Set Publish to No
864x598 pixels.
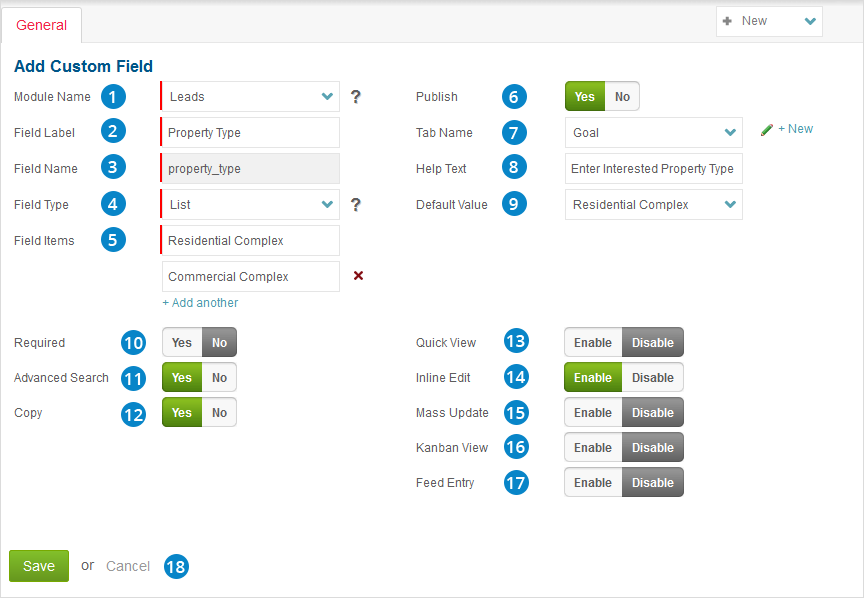[x=622, y=96]
